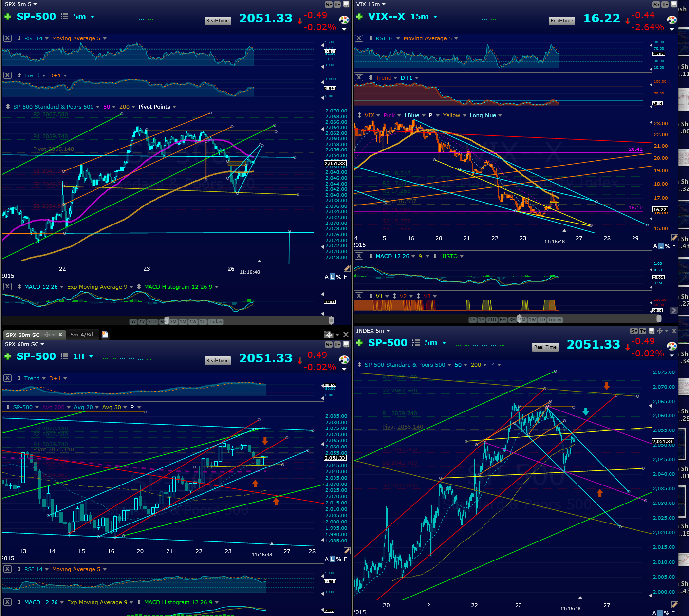Click the S studies button in VIX header
The image size is (689, 616).
click(x=656, y=4)
